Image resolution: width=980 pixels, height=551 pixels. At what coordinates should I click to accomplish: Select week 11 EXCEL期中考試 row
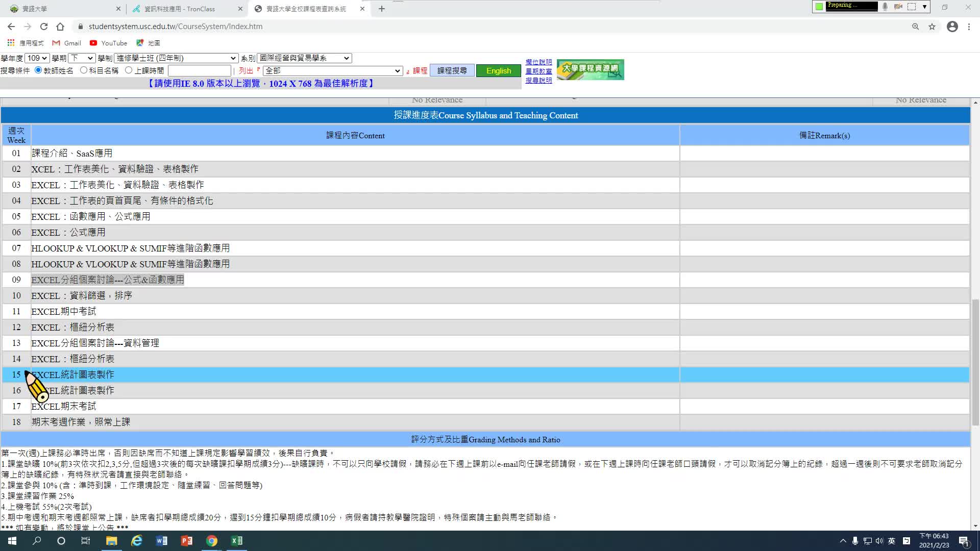pyautogui.click(x=485, y=311)
